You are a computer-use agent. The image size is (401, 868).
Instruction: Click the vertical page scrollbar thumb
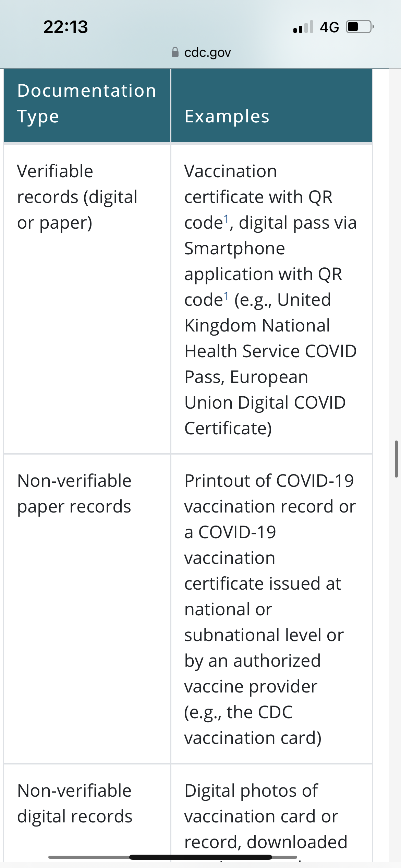[396, 459]
